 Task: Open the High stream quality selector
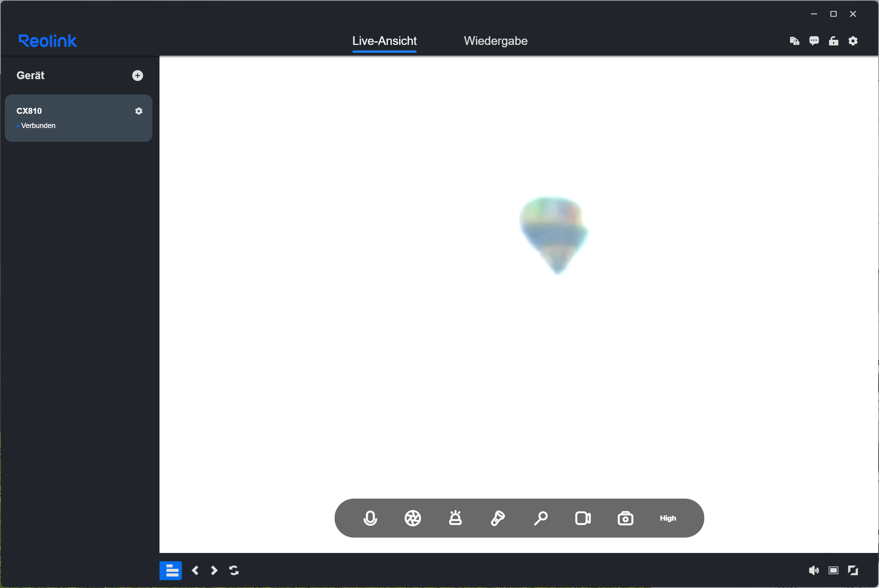(668, 518)
